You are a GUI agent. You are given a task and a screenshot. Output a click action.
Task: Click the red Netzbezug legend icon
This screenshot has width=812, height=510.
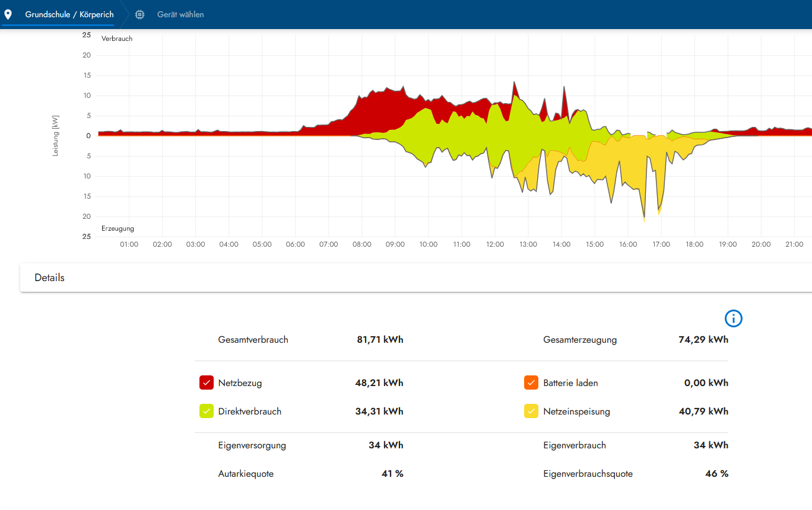tap(206, 383)
